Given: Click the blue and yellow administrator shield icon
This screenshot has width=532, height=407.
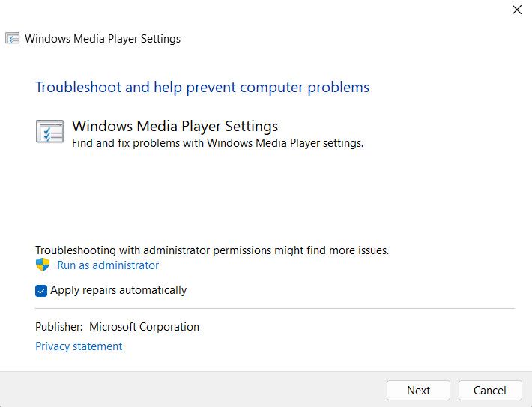Looking at the screenshot, I should click(43, 265).
